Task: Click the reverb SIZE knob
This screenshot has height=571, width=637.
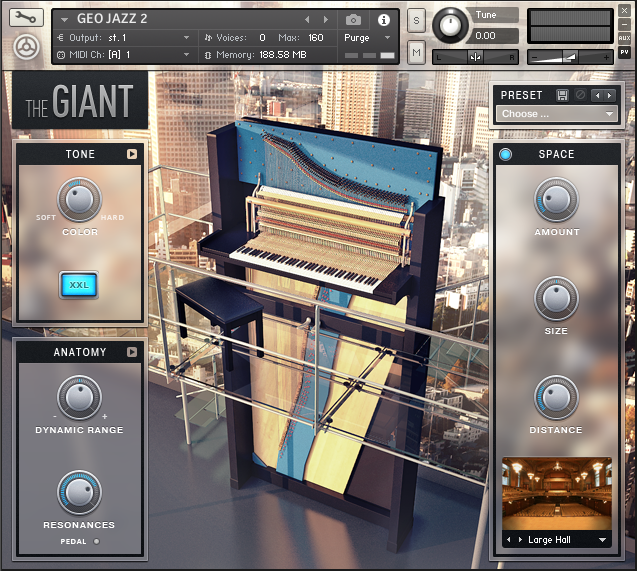Action: [556, 298]
